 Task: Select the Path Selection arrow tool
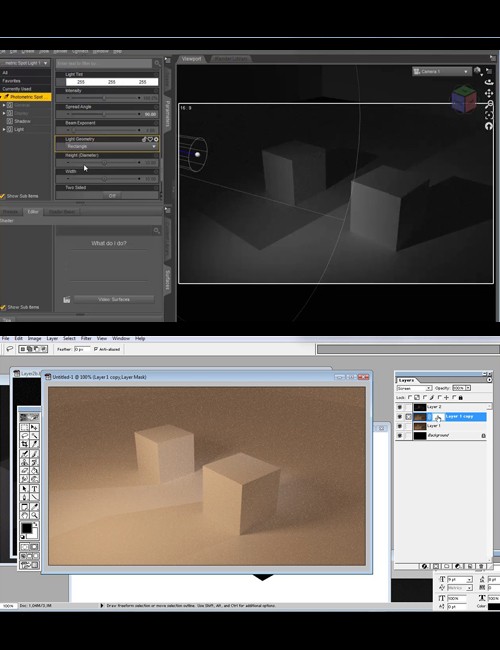coord(24,488)
